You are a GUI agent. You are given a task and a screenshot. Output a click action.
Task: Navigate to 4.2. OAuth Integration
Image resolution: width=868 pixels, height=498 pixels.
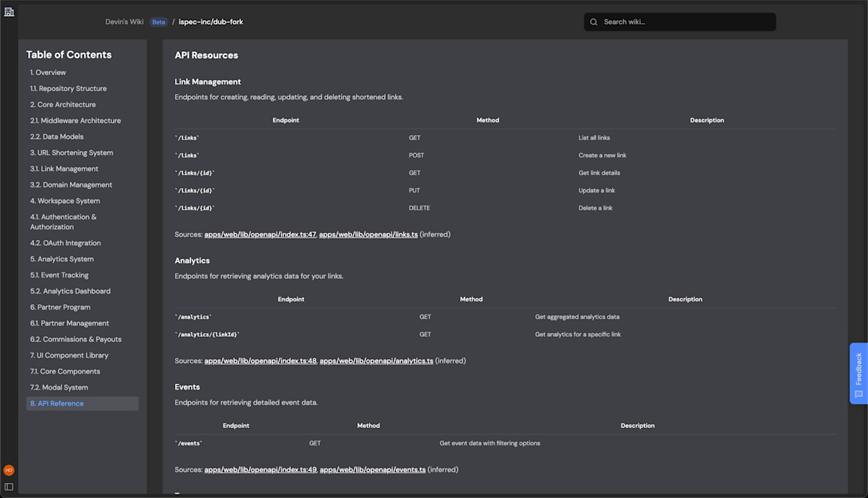tap(65, 243)
